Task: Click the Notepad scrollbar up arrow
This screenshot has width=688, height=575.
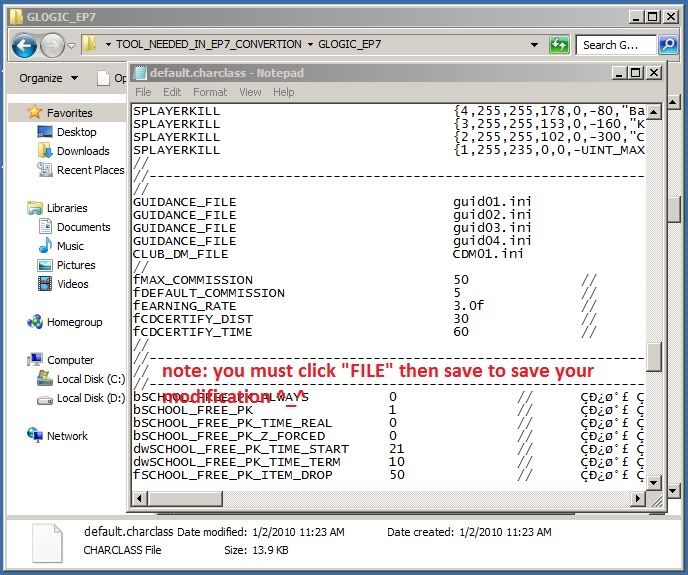Action: tap(654, 110)
